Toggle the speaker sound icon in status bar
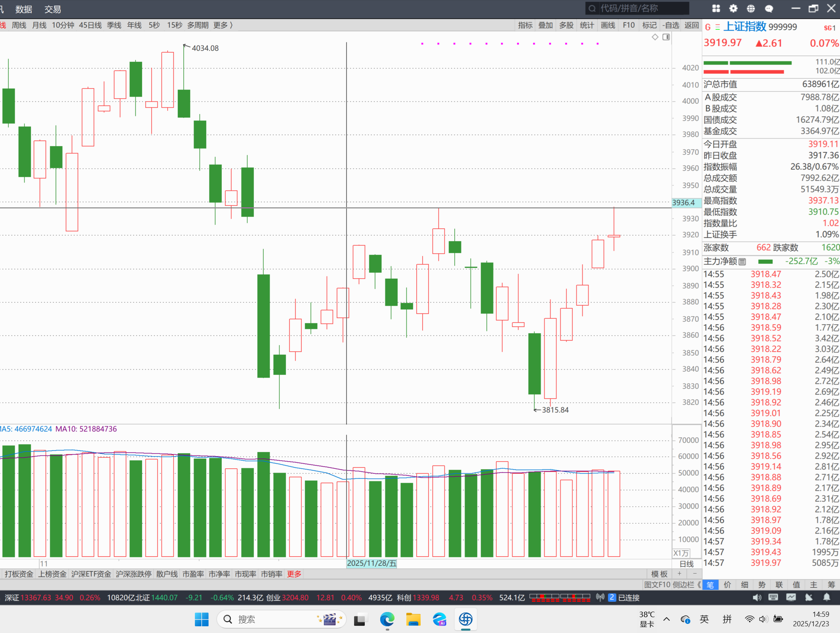The image size is (840, 633). click(756, 597)
